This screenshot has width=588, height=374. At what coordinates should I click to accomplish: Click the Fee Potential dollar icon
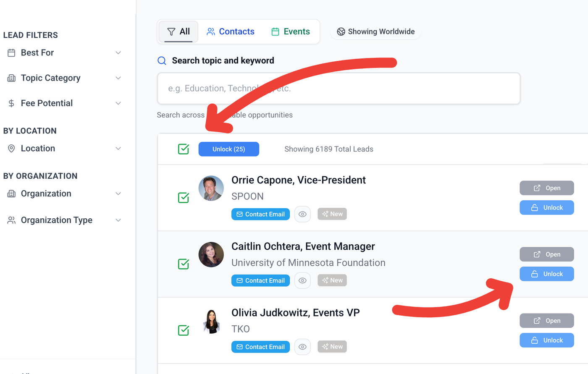[11, 103]
